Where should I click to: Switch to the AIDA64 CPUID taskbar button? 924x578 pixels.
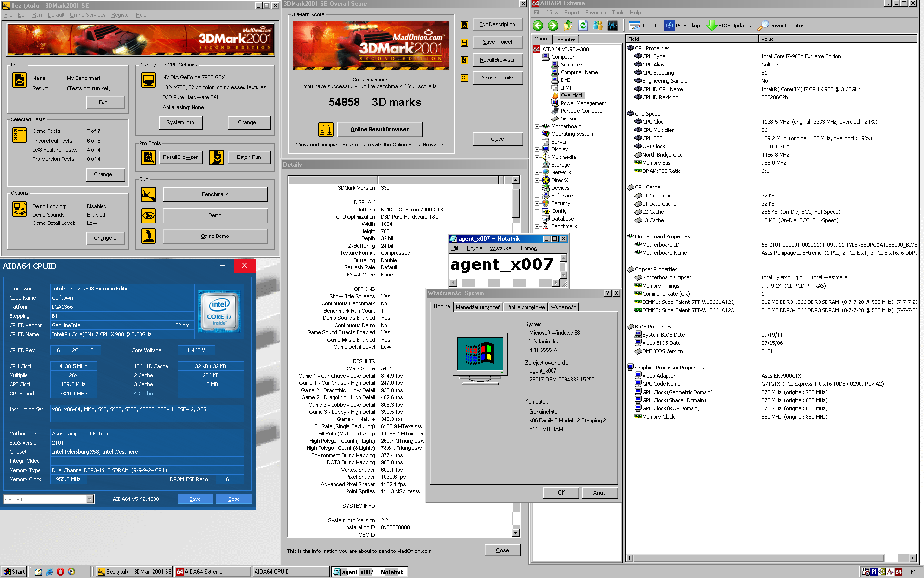click(x=290, y=572)
